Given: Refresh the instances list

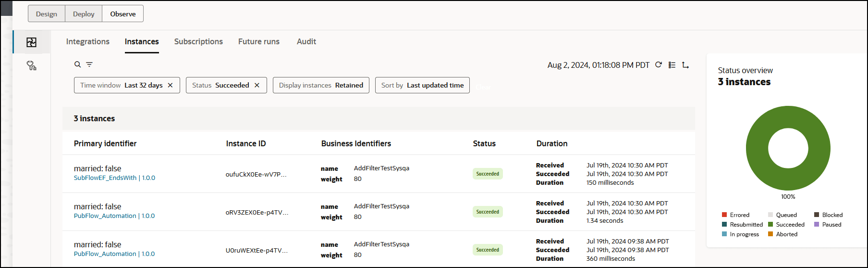Looking at the screenshot, I should tap(659, 65).
